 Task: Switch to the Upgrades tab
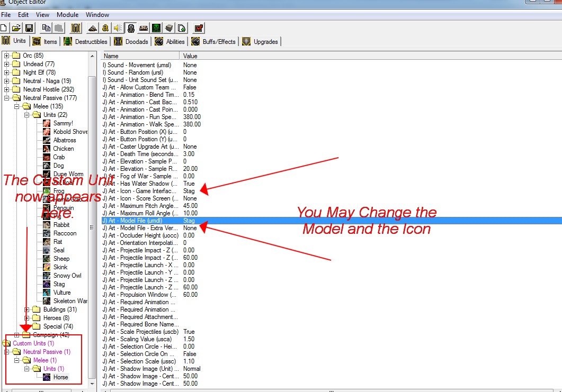(x=261, y=41)
